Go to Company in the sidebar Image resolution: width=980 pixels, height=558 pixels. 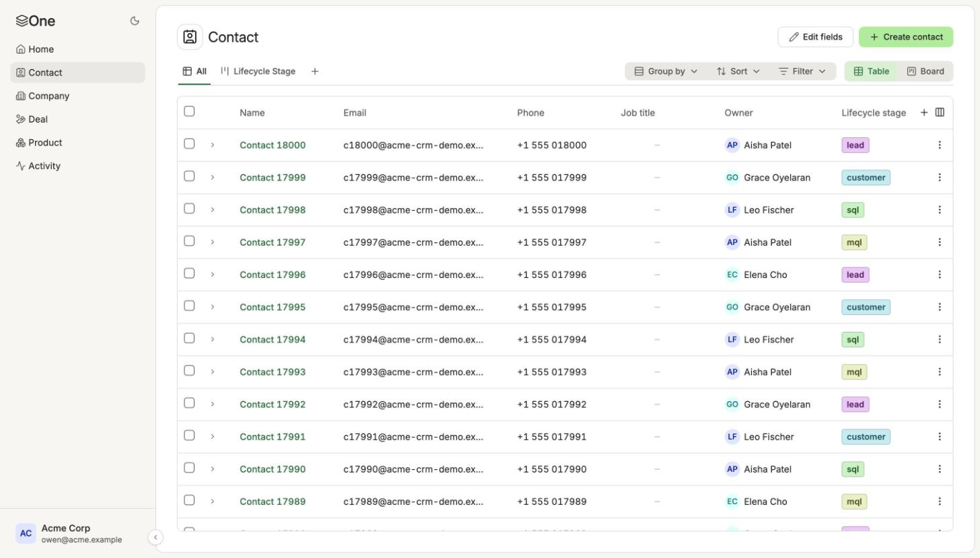(x=77, y=96)
